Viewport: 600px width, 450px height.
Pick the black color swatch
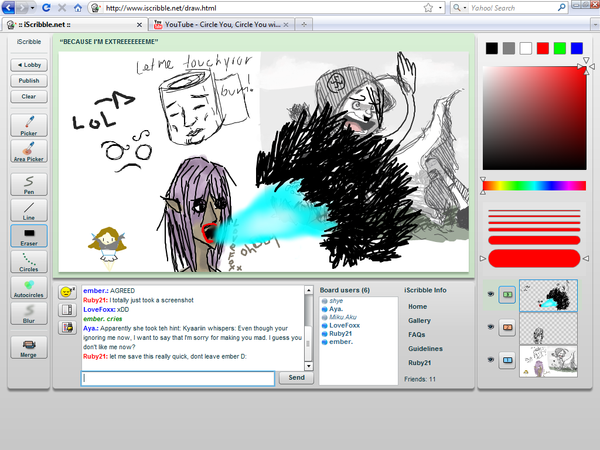point(492,48)
